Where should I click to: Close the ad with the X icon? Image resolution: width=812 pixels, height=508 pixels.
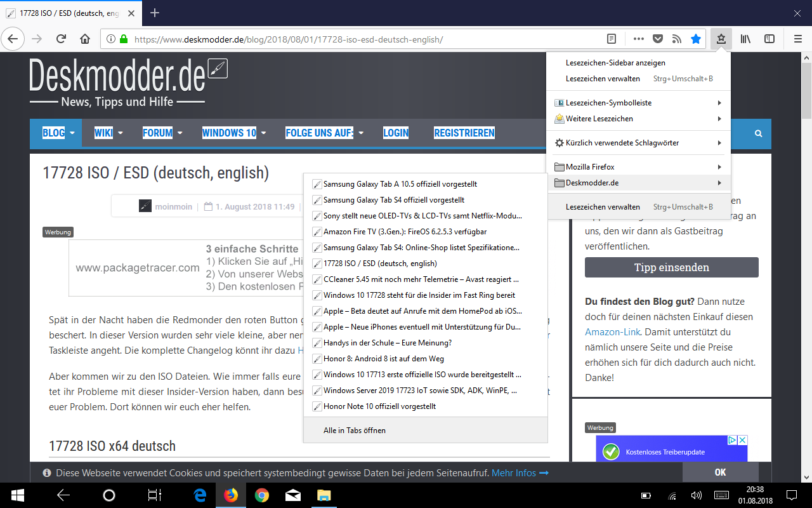point(742,440)
